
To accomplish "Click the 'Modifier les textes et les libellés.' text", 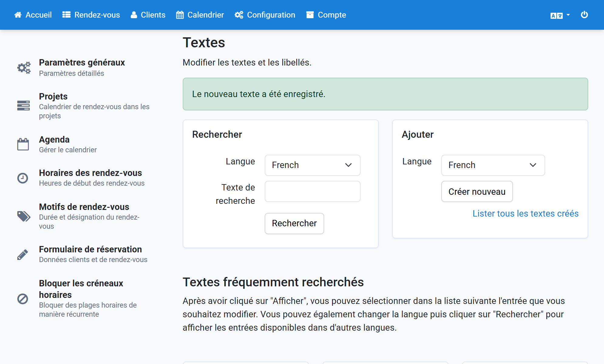I will click(247, 62).
